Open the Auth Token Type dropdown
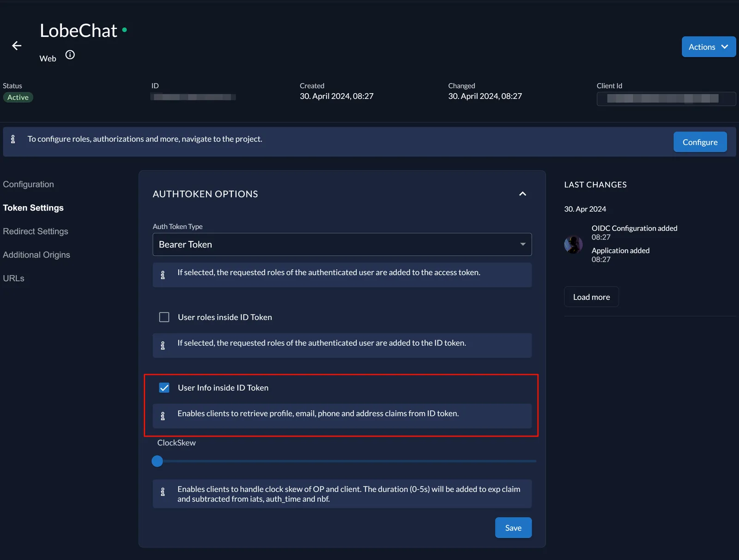The height and width of the screenshot is (560, 739). point(342,244)
